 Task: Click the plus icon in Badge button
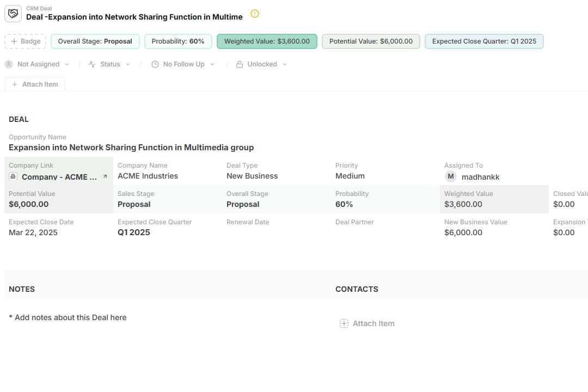point(14,41)
